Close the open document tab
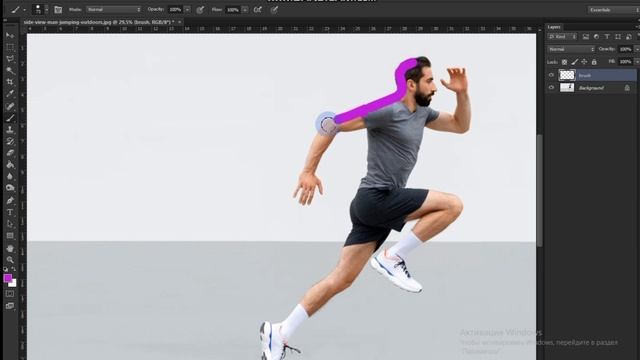The width and height of the screenshot is (640, 360). tap(179, 22)
